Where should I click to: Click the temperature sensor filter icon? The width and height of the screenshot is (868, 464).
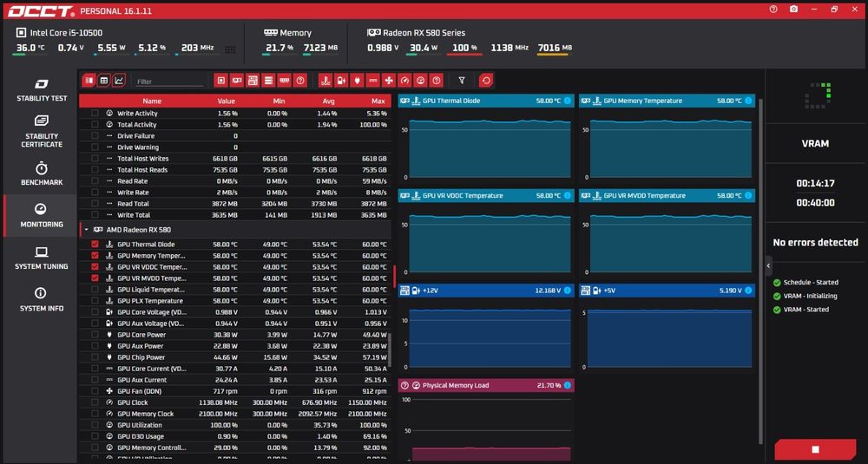(325, 81)
